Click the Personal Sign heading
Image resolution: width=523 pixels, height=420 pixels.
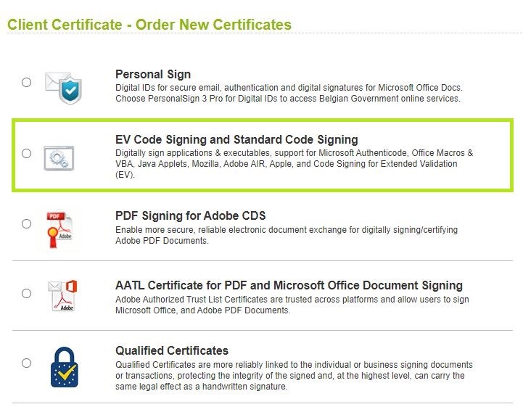click(153, 75)
